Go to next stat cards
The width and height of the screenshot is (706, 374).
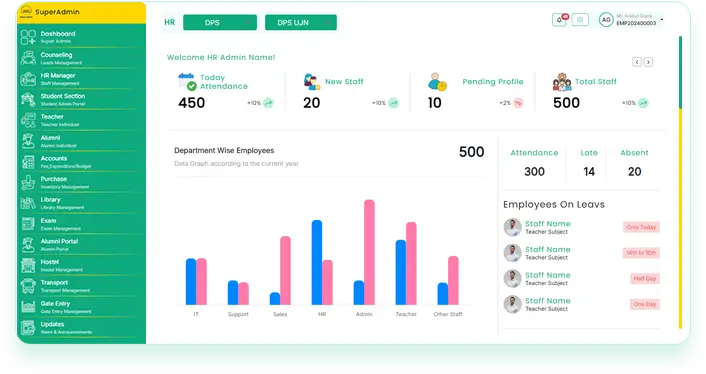click(648, 62)
